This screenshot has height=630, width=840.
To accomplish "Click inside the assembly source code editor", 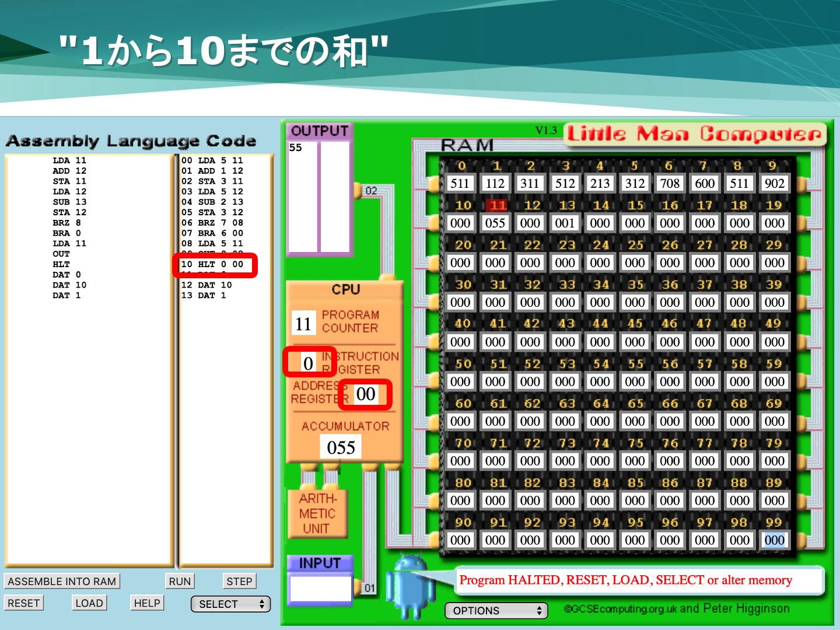I will click(87, 408).
